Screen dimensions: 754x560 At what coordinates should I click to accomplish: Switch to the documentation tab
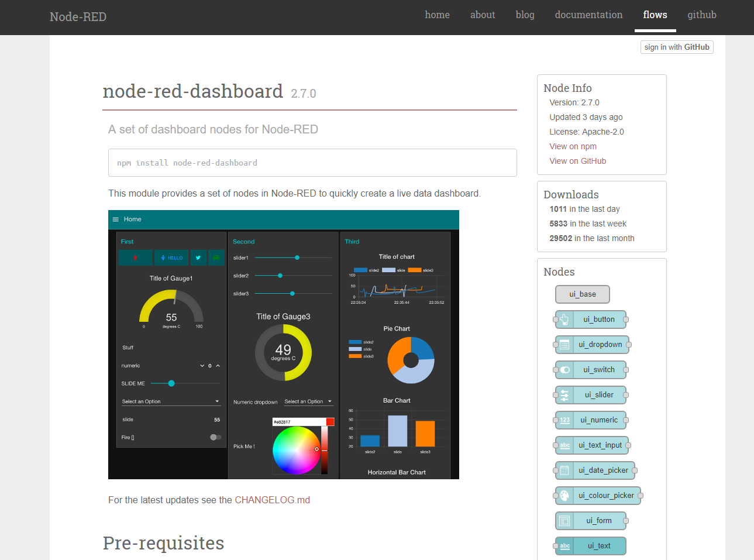(x=588, y=15)
